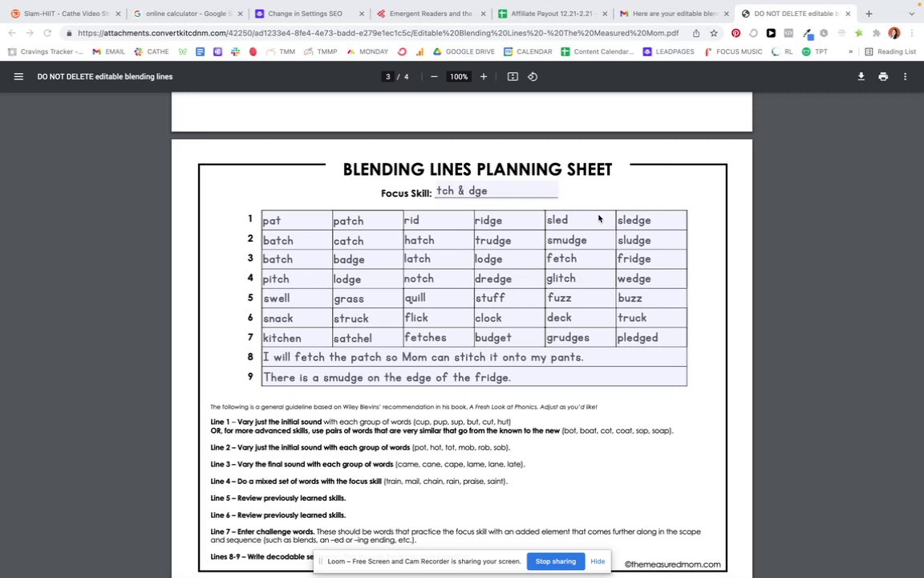Show hidden bookmarks overflow chevron
This screenshot has width=924, height=578.
[x=850, y=52]
